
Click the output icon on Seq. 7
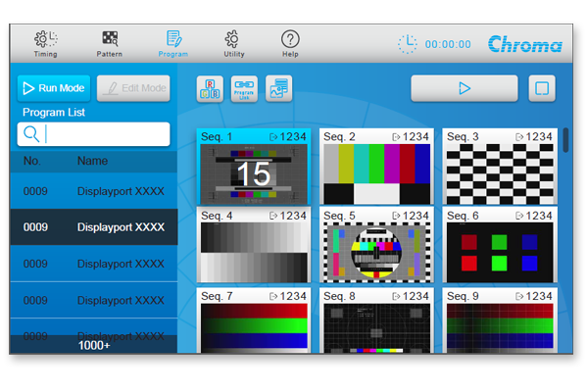[273, 296]
